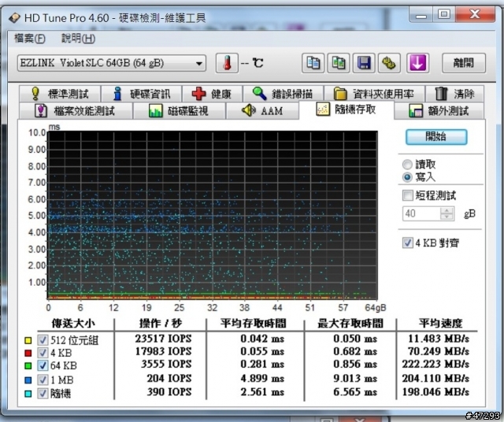Open the 檔案(F) menu
The height and width of the screenshot is (422, 504).
(x=30, y=39)
